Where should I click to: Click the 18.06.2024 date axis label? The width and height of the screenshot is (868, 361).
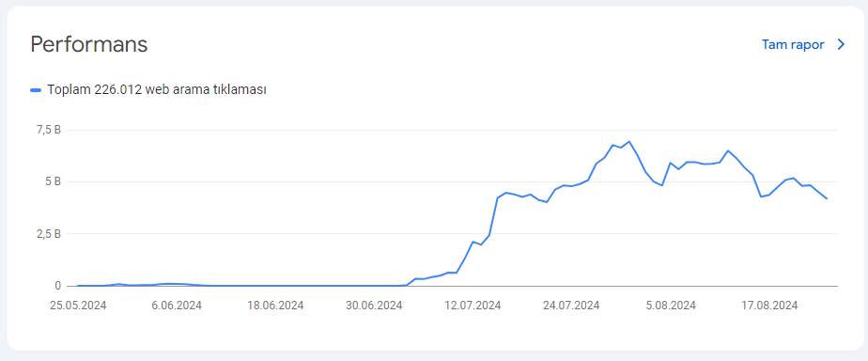point(274,306)
